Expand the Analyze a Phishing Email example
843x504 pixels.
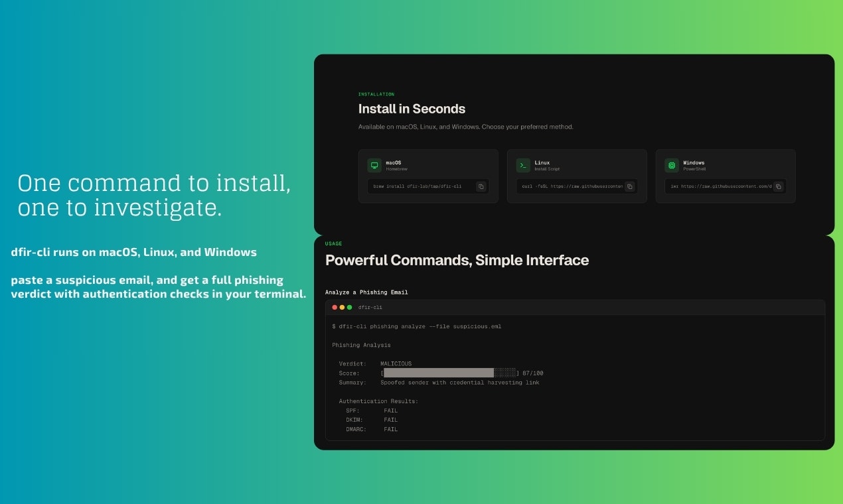tap(366, 292)
